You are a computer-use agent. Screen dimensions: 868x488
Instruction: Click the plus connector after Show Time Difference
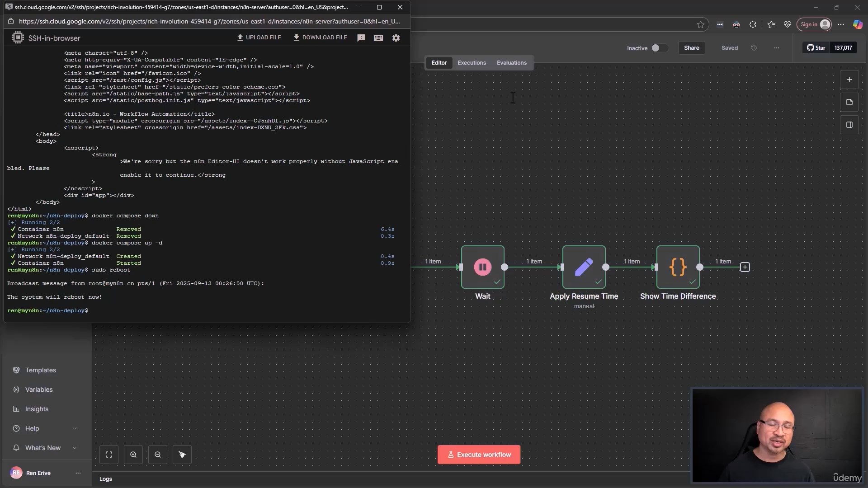click(x=745, y=267)
